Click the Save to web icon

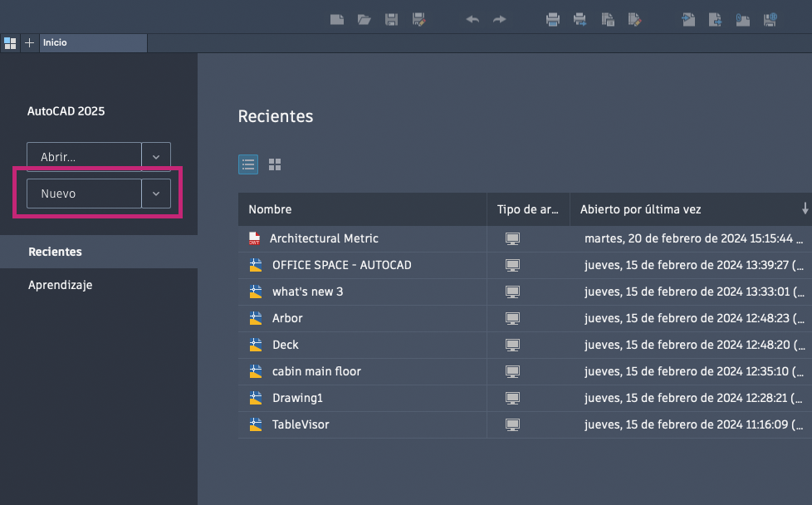[x=770, y=20]
